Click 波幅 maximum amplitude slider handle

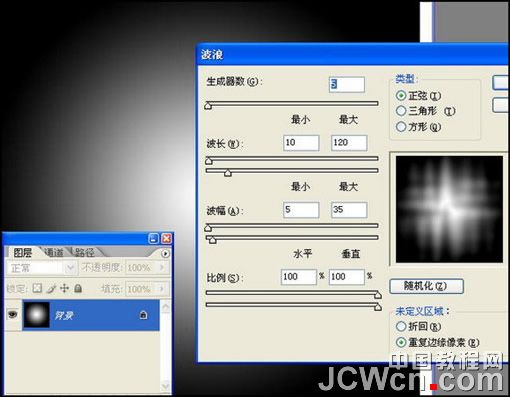212,240
